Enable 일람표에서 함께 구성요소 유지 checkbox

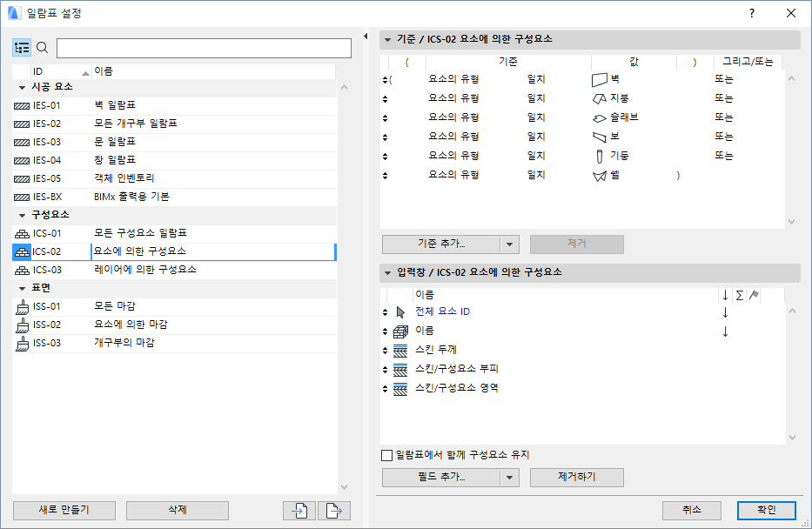(386, 455)
